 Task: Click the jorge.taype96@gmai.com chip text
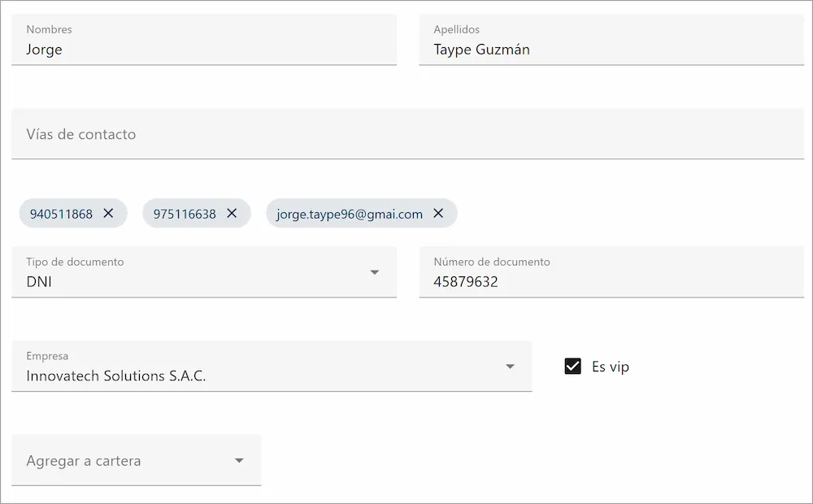coord(350,215)
